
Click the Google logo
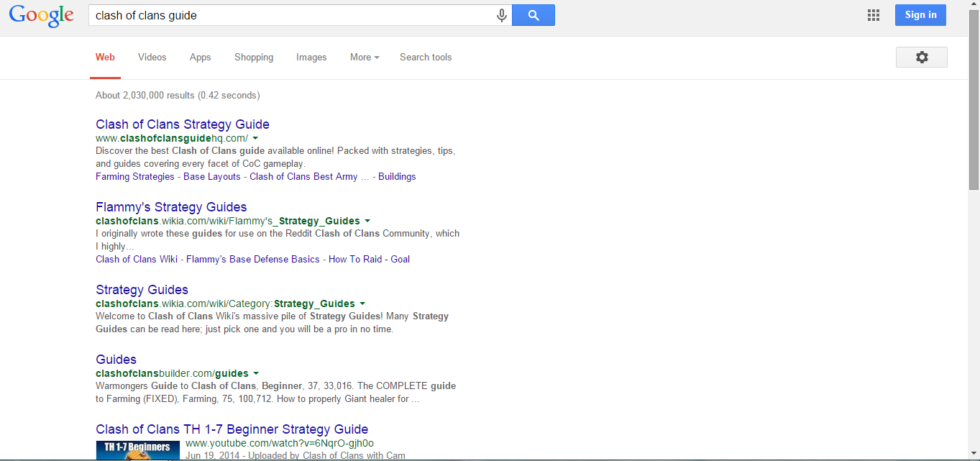(41, 16)
